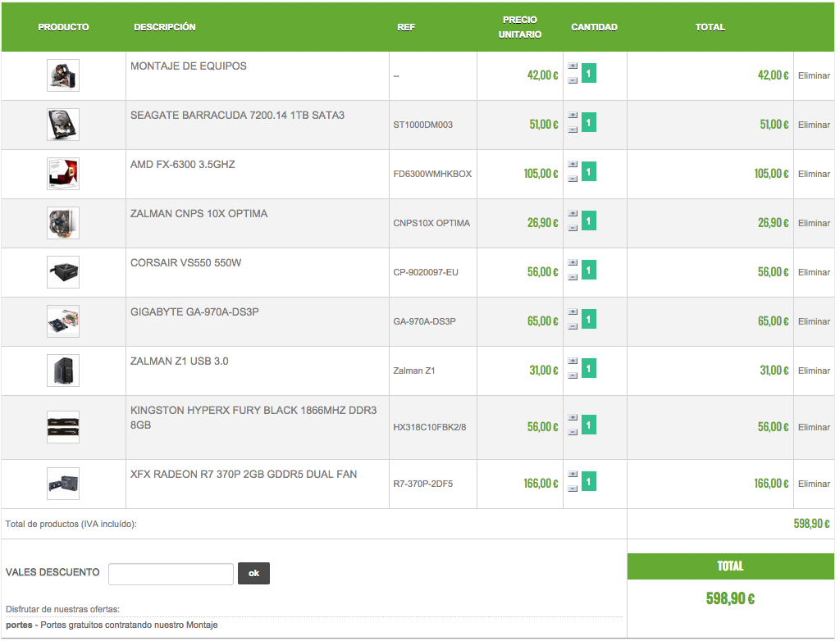Open the Zalman Z1 case thumbnail
840x641 pixels.
pos(63,371)
